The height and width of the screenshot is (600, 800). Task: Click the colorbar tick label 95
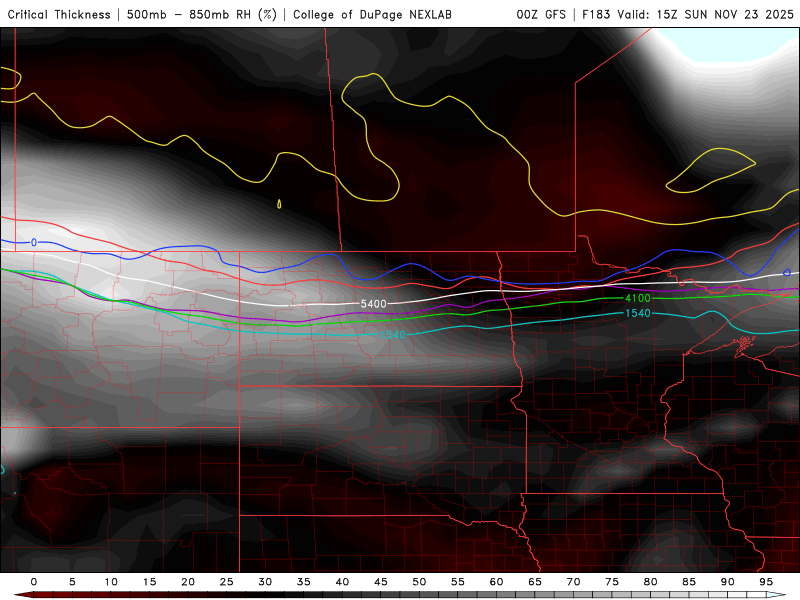tap(766, 582)
